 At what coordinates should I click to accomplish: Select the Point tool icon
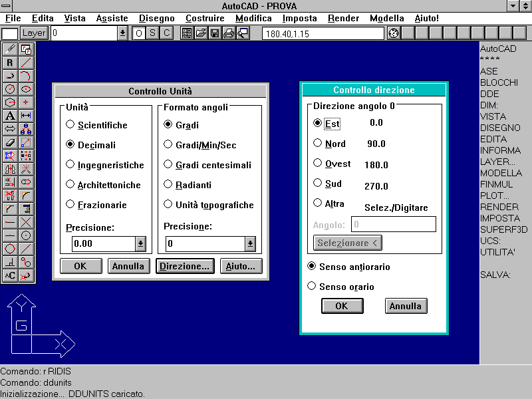[x=26, y=102]
